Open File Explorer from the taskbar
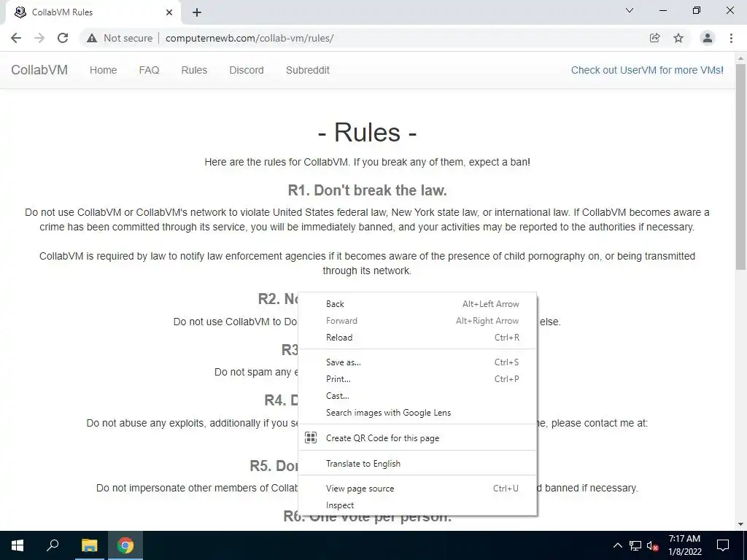The height and width of the screenshot is (560, 747). point(89,545)
